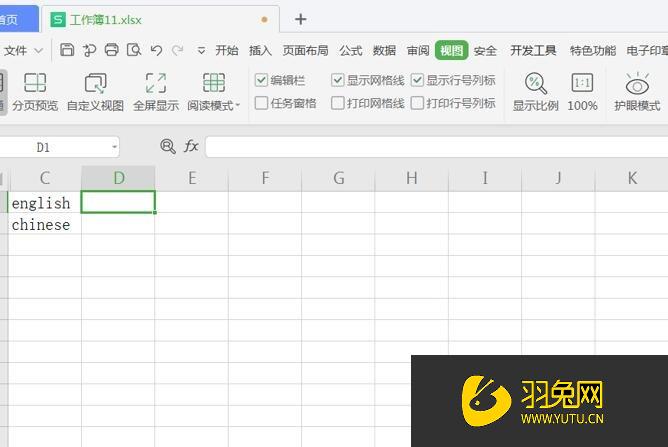
Task: Select column E header
Action: click(192, 178)
